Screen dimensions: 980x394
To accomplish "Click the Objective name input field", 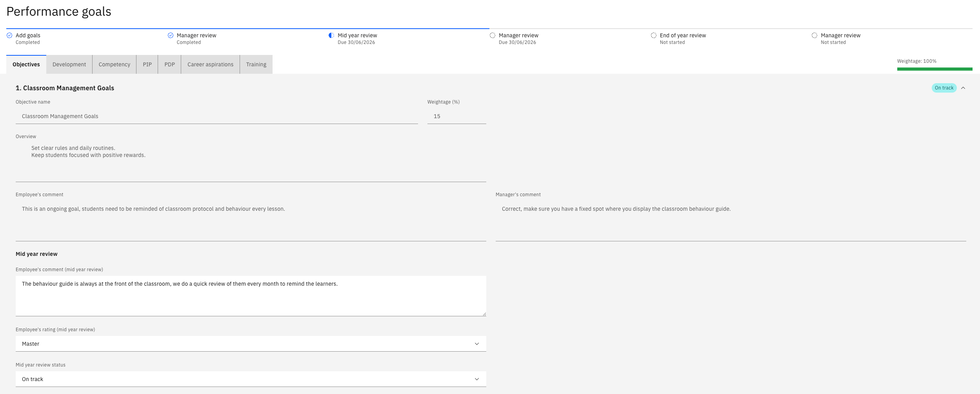I will point(217,116).
